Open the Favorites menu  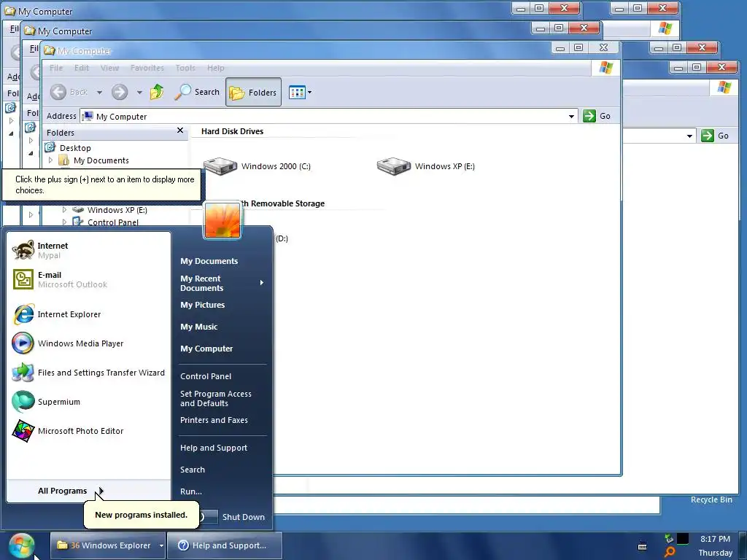pyautogui.click(x=147, y=68)
